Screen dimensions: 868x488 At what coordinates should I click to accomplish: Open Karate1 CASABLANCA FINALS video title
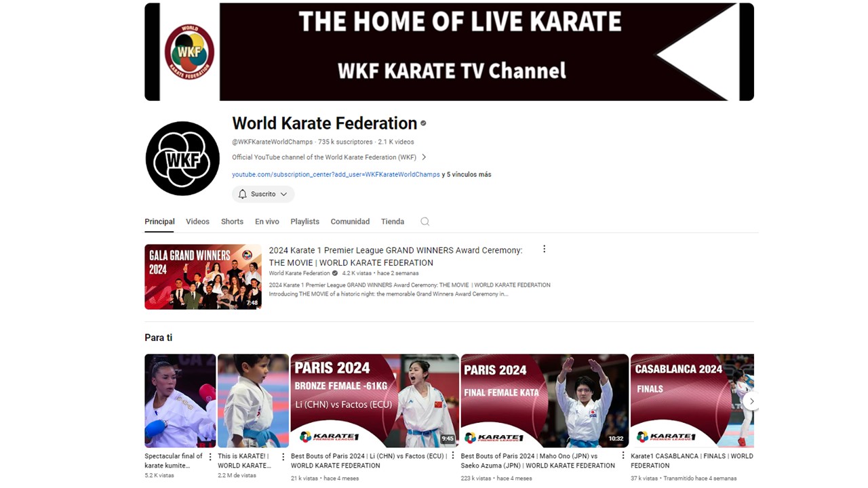pyautogui.click(x=692, y=461)
